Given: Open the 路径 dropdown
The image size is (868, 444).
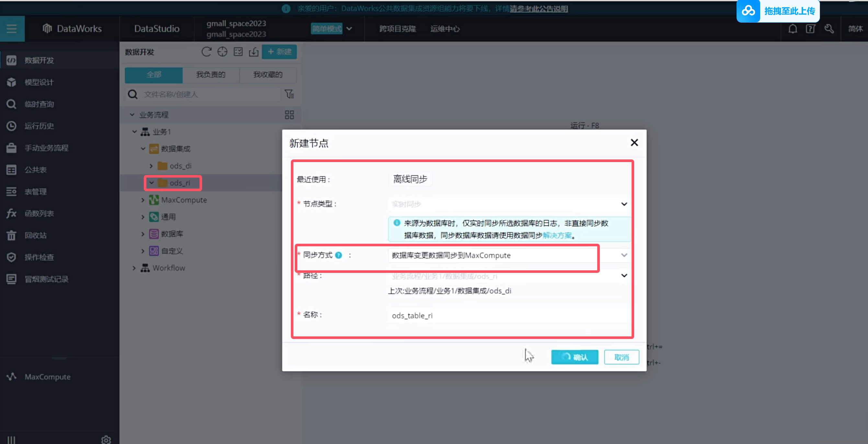Looking at the screenshot, I should click(x=624, y=276).
